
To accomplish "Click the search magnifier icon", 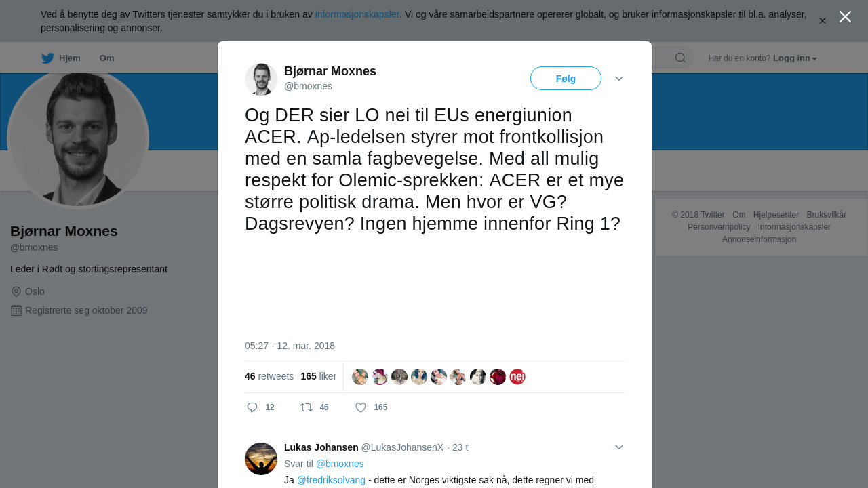I will [x=680, y=58].
